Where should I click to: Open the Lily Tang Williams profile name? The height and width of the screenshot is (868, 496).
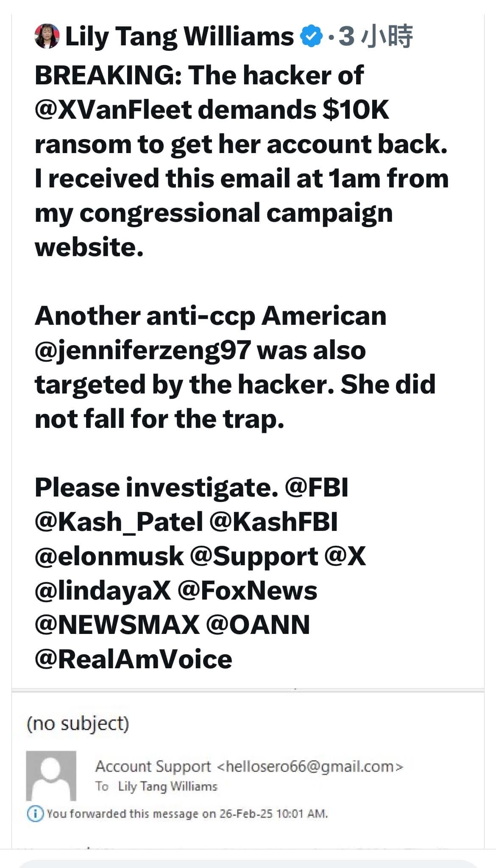(x=179, y=36)
